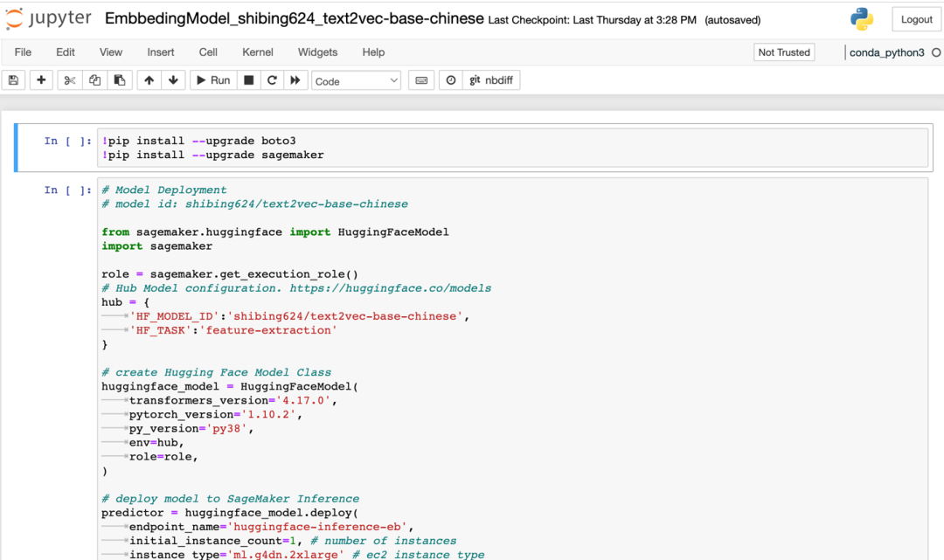Move selected cell down arrow
The height and width of the screenshot is (560, 944).
pyautogui.click(x=173, y=80)
